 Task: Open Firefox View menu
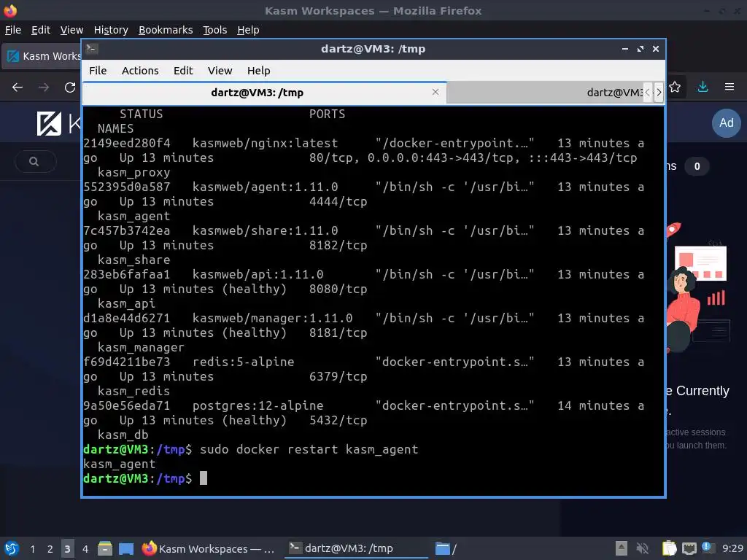point(72,30)
